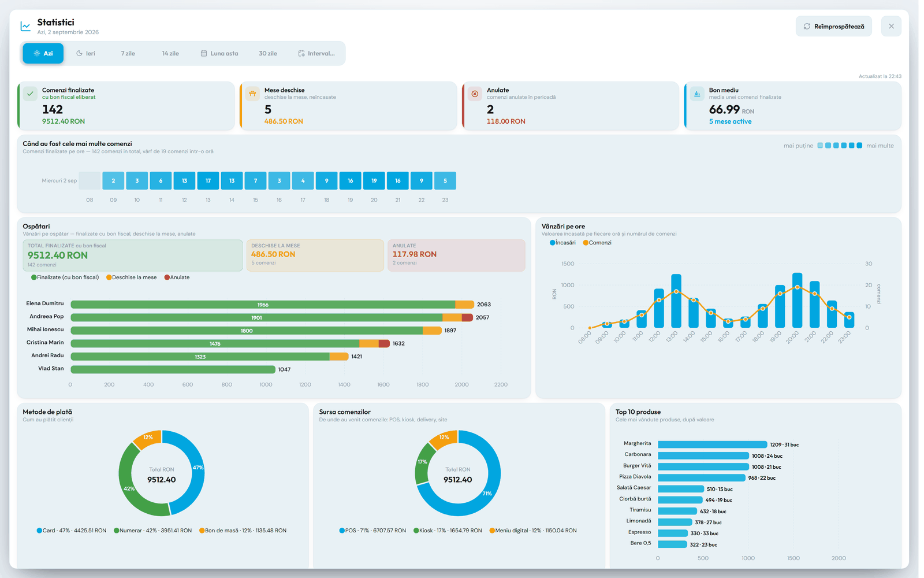The image size is (924, 578).
Task: Hide the Anulate series in Ospătari legend
Action: pyautogui.click(x=177, y=277)
